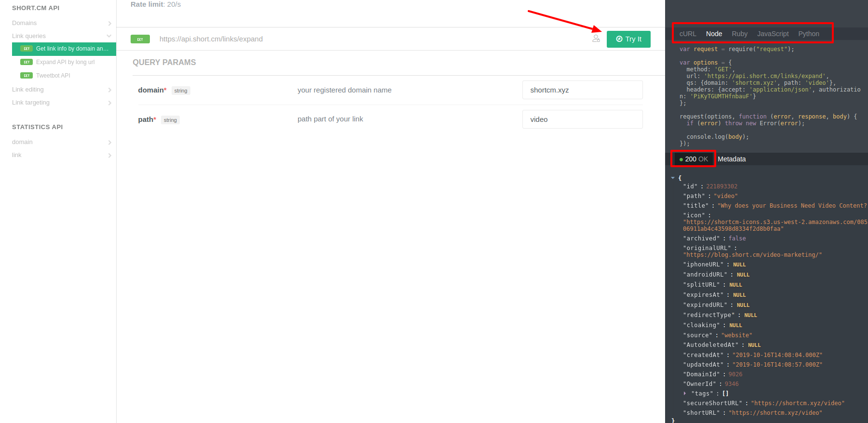
Task: Open Expand API by long url
Action: 65,62
